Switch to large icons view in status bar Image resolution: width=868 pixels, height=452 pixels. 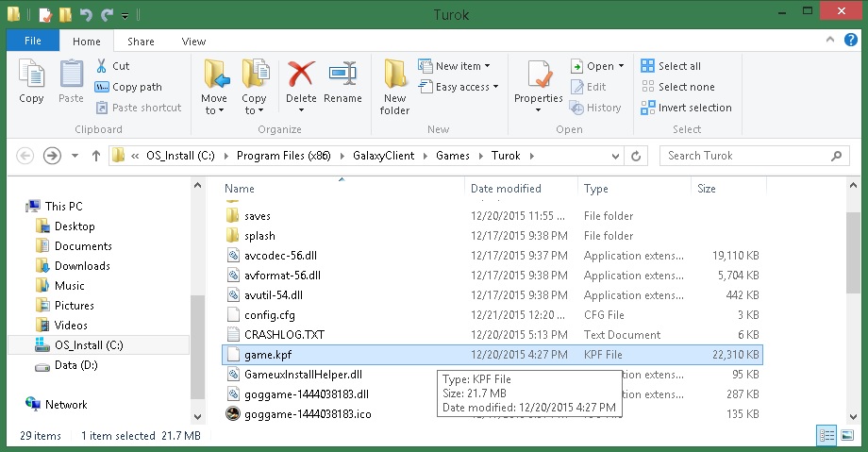[x=847, y=435]
